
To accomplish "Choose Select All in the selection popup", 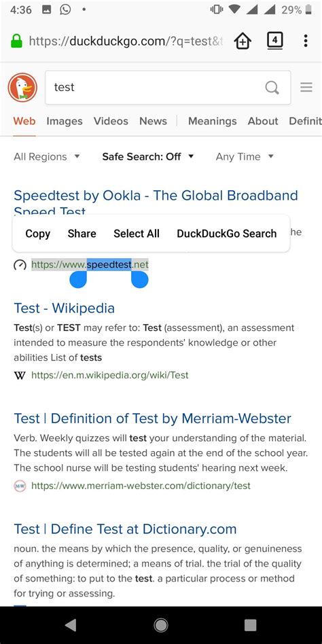I will click(137, 234).
